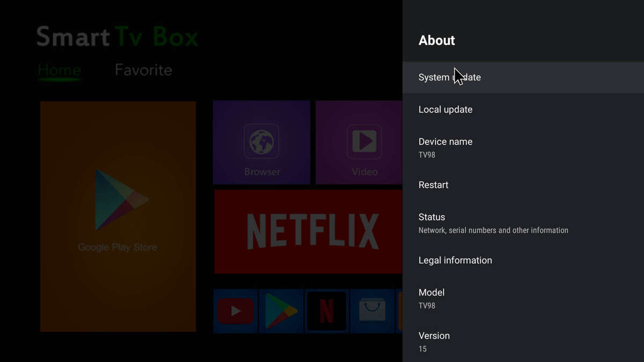The width and height of the screenshot is (644, 362).
Task: Click the Smart Tv Box logo
Action: (x=117, y=36)
